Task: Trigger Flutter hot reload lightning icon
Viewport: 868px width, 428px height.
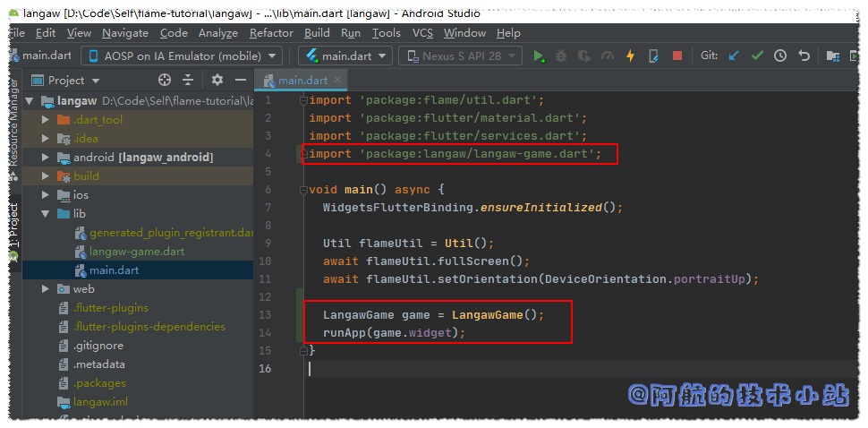Action: pos(630,56)
